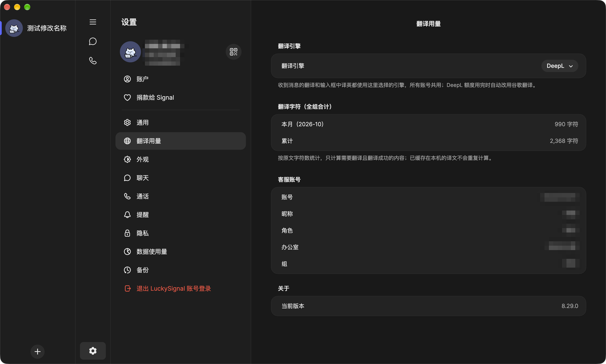Go to 通用 settings
The image size is (606, 364).
pyautogui.click(x=180, y=123)
